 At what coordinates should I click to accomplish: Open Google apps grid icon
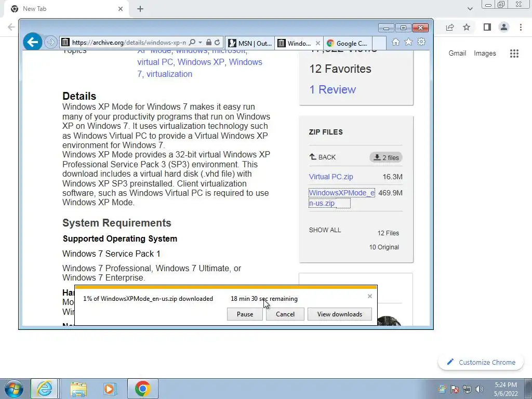(x=514, y=54)
